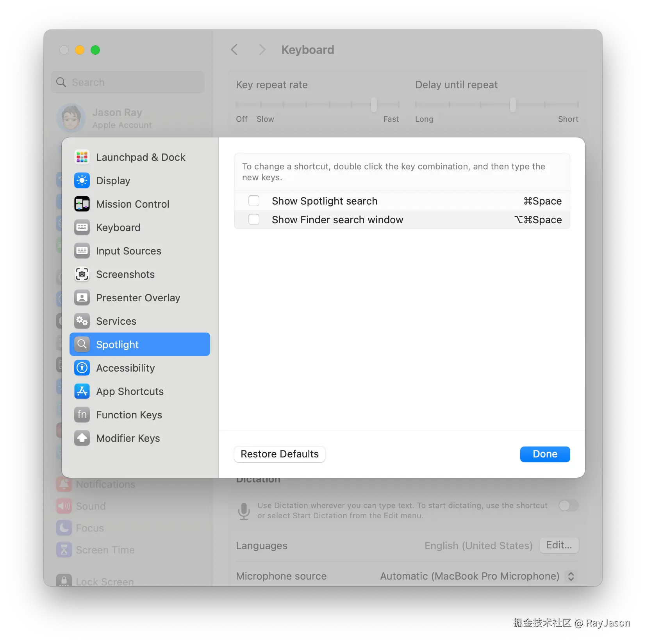Click the Delay until repeat slider
This screenshot has height=644, width=646.
click(497, 105)
